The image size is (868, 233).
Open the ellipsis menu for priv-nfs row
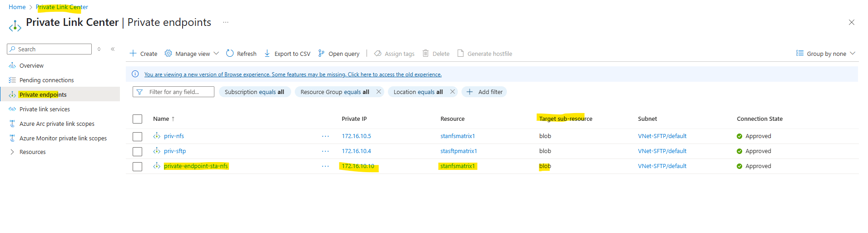(325, 136)
